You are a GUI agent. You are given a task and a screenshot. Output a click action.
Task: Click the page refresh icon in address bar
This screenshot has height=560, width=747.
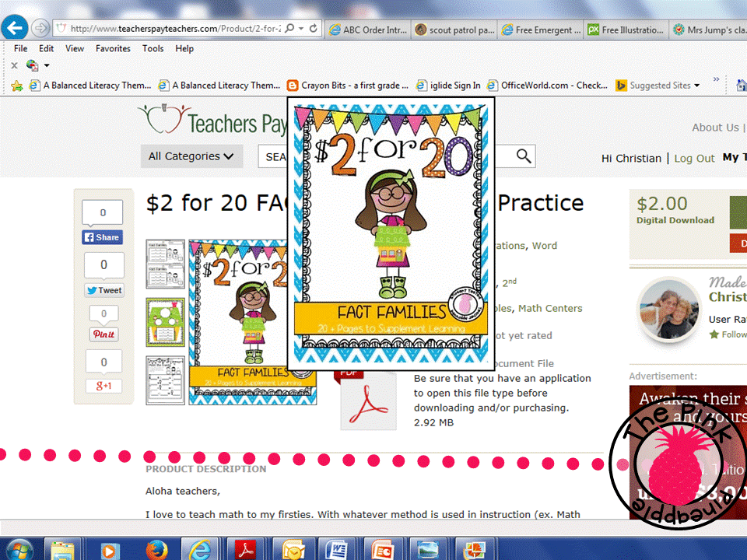313,28
